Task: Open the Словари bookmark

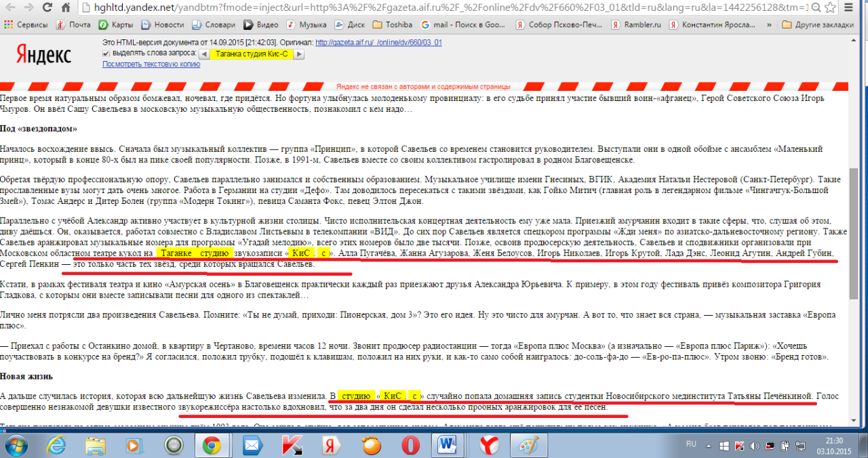Action: (214, 24)
